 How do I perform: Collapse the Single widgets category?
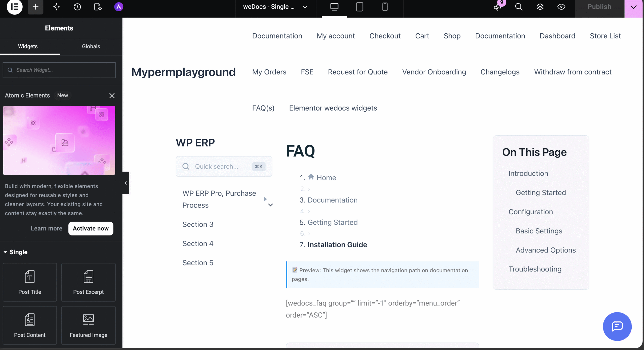point(16,252)
